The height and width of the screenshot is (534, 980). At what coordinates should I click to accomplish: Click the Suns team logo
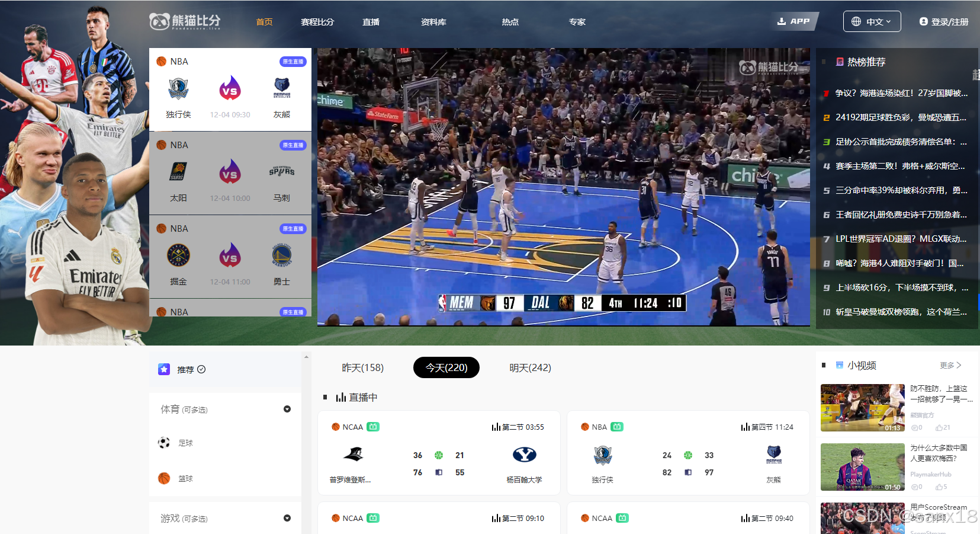[178, 172]
